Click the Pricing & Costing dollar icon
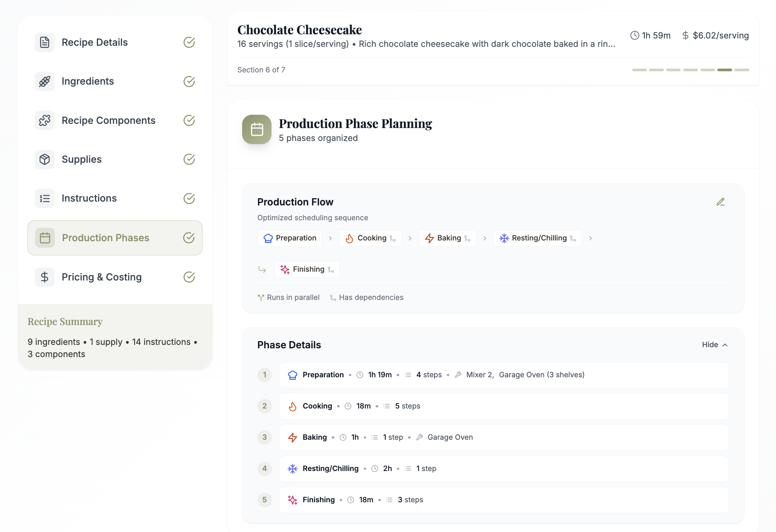Viewport: 776px width, 532px height. coord(44,277)
